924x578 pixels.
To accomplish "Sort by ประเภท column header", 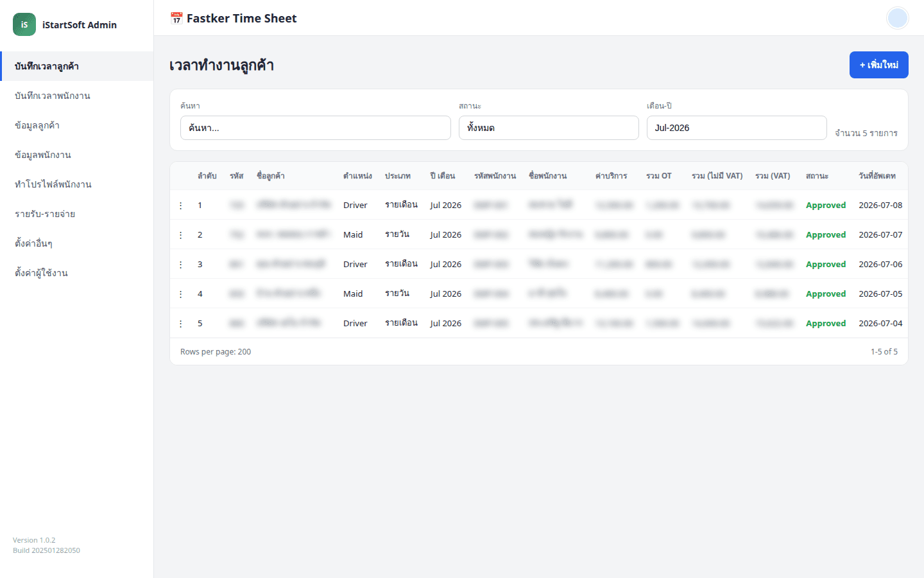I will click(398, 176).
